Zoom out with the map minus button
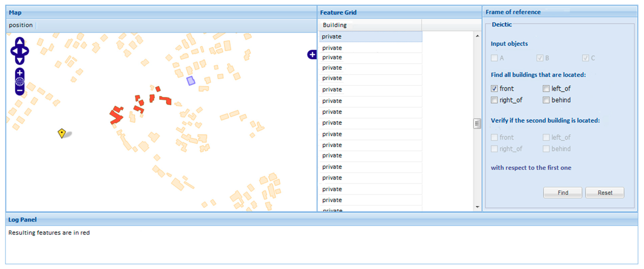The height and width of the screenshot is (269, 644). click(20, 90)
